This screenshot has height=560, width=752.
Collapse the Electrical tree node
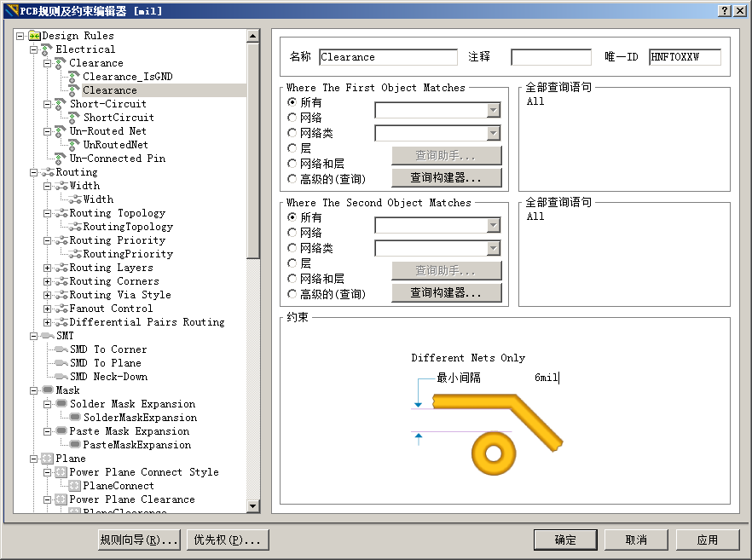click(33, 49)
